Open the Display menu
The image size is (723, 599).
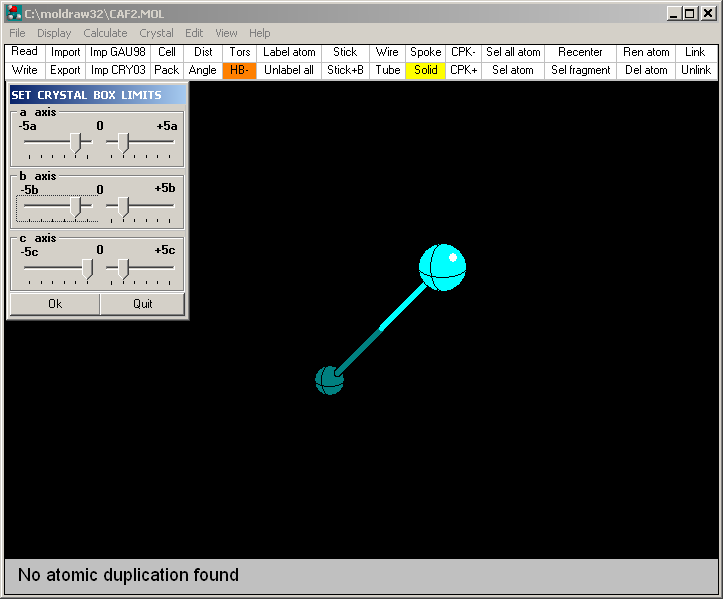pos(54,33)
